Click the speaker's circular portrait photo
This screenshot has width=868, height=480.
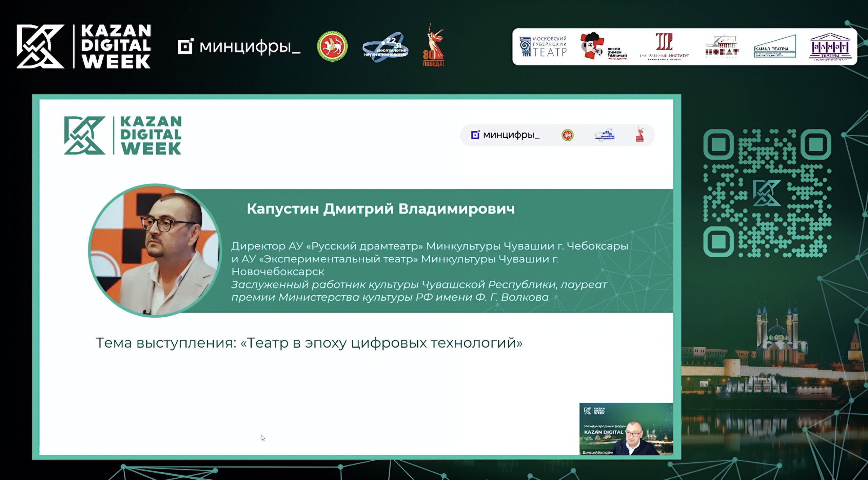pyautogui.click(x=155, y=251)
